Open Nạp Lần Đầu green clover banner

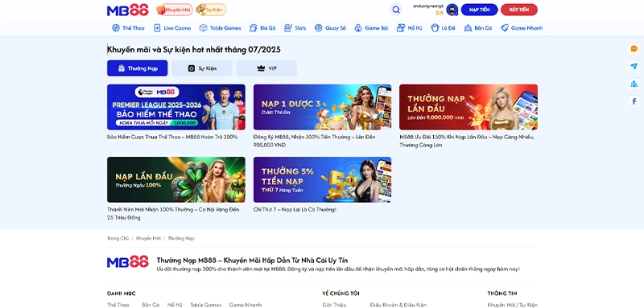pyautogui.click(x=176, y=179)
